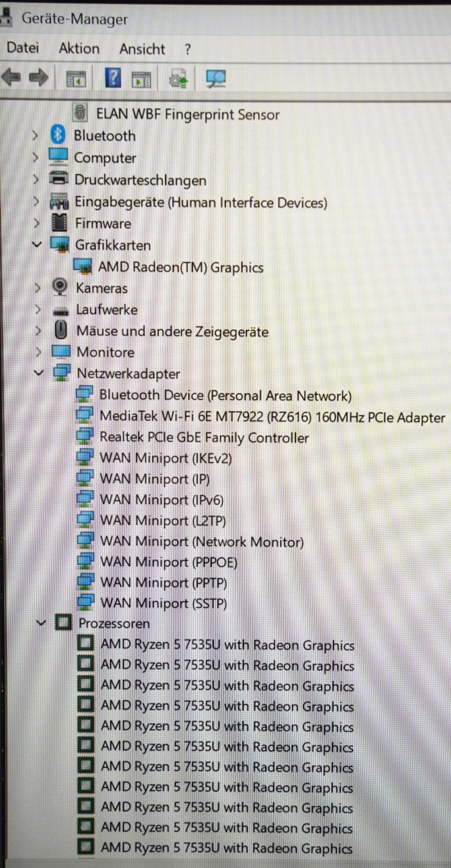451x868 pixels.
Task: Click the update driver toolbar icon
Action: click(x=179, y=79)
